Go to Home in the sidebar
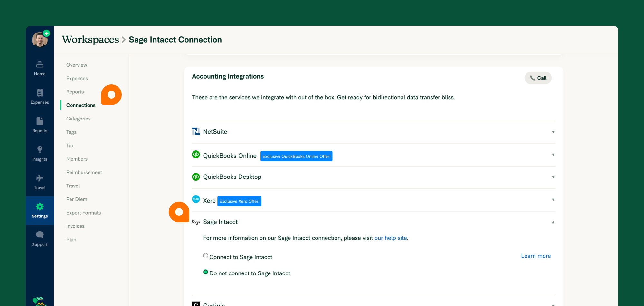The width and height of the screenshot is (644, 306). click(40, 68)
